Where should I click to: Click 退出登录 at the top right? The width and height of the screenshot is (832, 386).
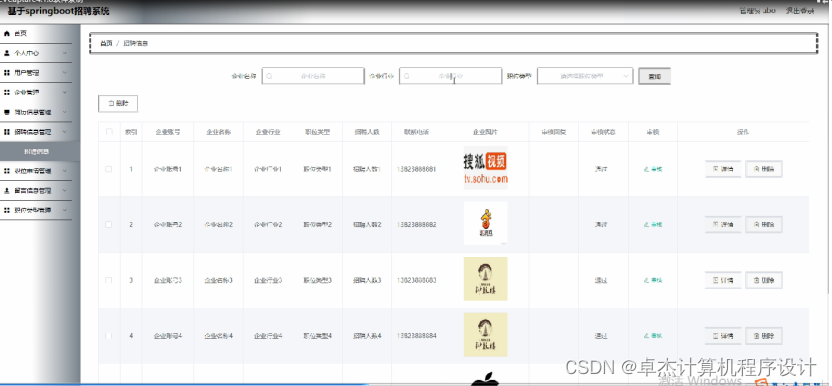coord(800,11)
